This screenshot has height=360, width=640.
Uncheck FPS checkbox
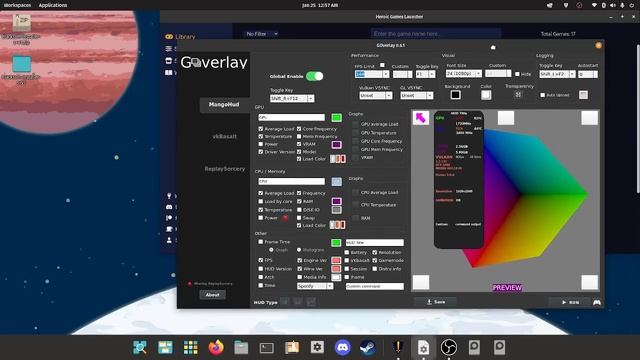click(x=261, y=260)
